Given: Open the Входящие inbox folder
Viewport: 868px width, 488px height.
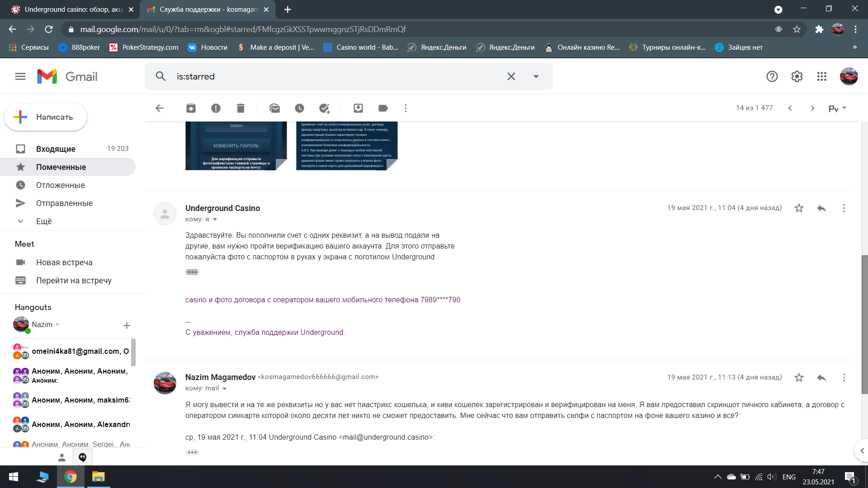Looking at the screenshot, I should pos(68,149).
